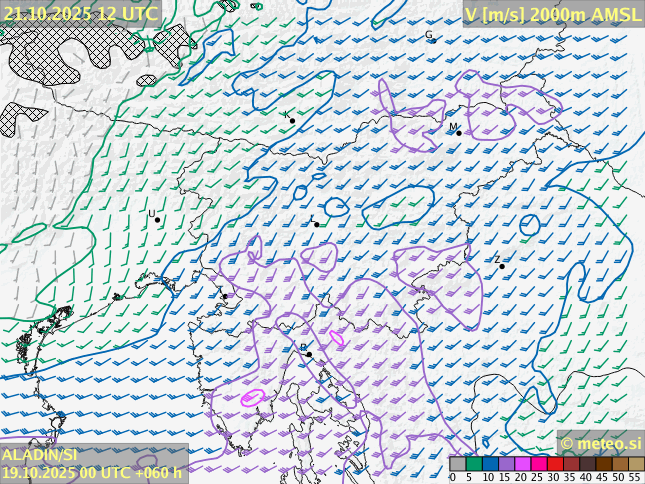Select the magenta 20 m/s legend swatch
This screenshot has width=645, height=484.
tap(522, 464)
